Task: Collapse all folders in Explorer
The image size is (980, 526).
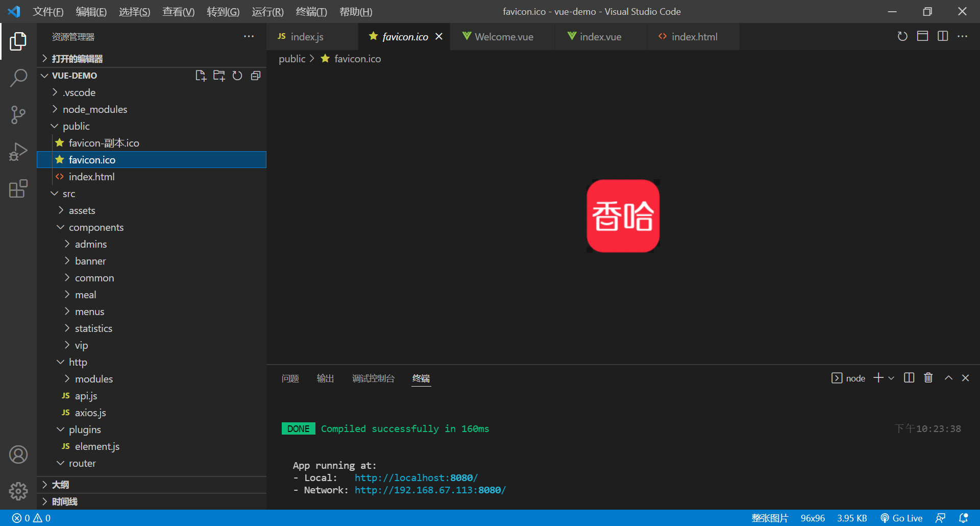Action: tap(256, 75)
